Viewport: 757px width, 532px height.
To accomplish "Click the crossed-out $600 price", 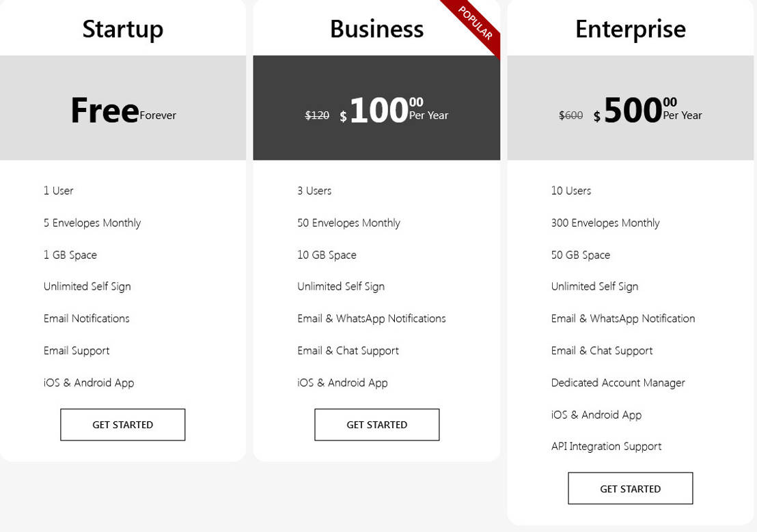I will coord(570,115).
